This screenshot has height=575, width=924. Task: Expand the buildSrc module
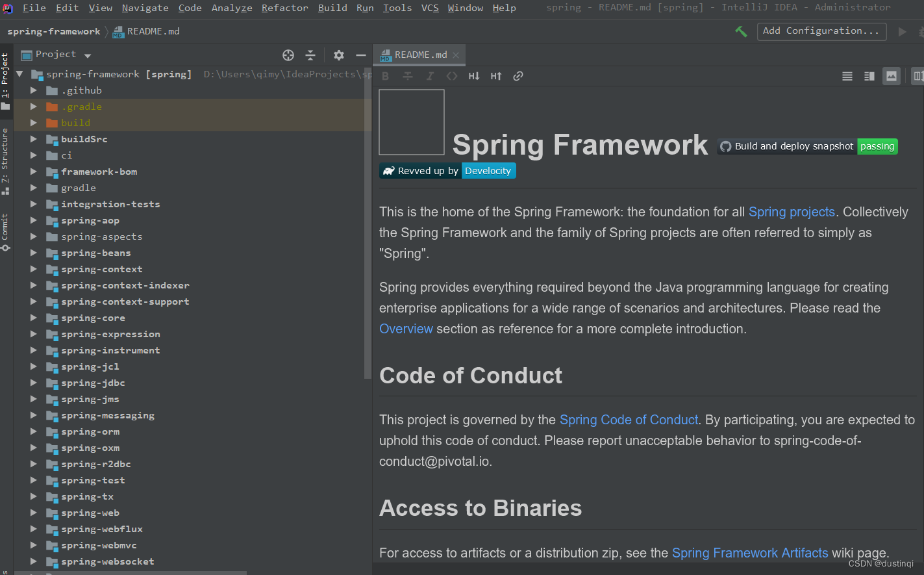[34, 139]
